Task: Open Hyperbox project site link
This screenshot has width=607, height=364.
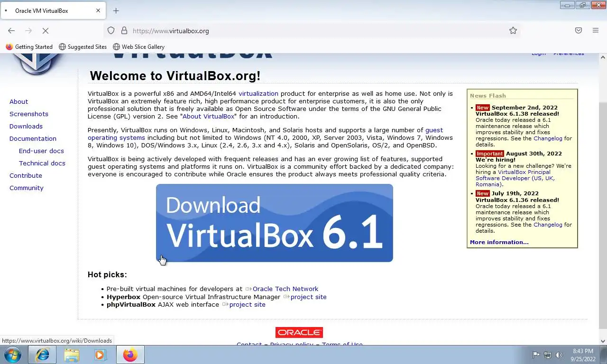Action: (308, 297)
